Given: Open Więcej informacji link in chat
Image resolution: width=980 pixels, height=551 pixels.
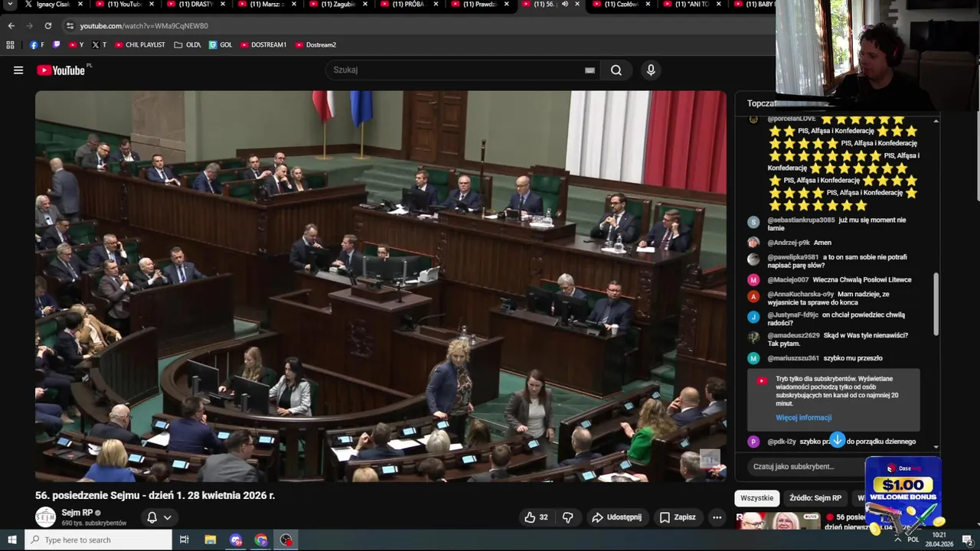Looking at the screenshot, I should 803,418.
